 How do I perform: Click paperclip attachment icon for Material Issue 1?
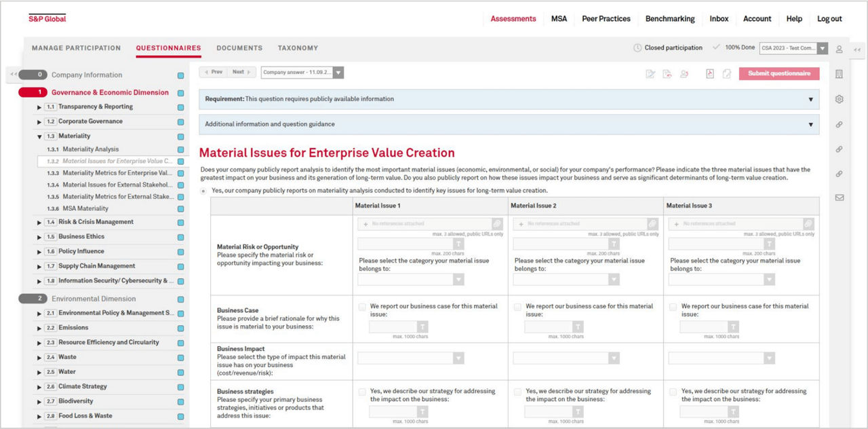(497, 223)
